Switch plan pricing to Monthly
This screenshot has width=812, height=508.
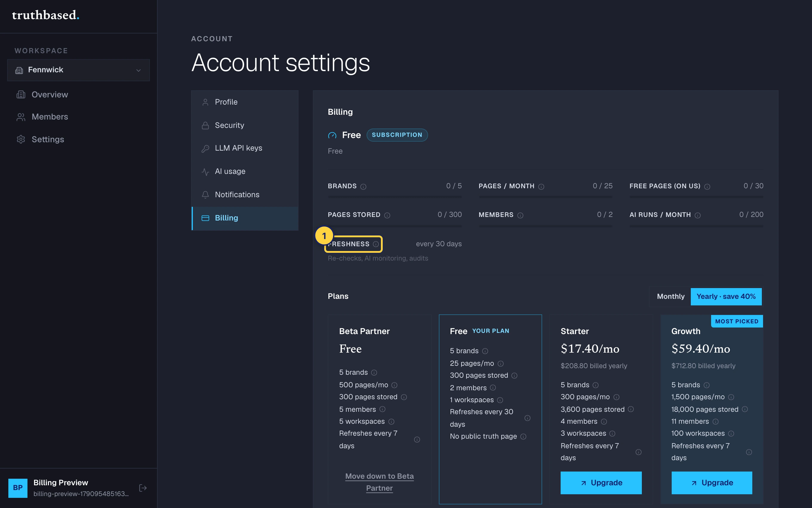pyautogui.click(x=670, y=296)
